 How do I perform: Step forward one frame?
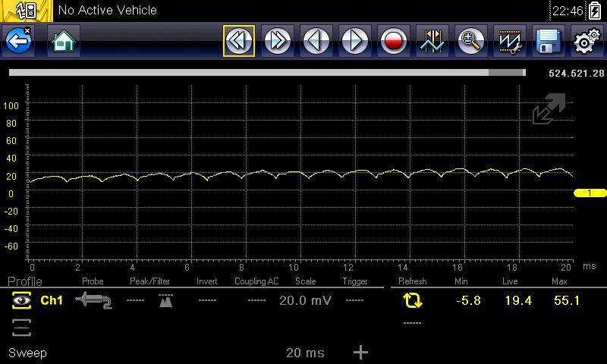coord(355,41)
